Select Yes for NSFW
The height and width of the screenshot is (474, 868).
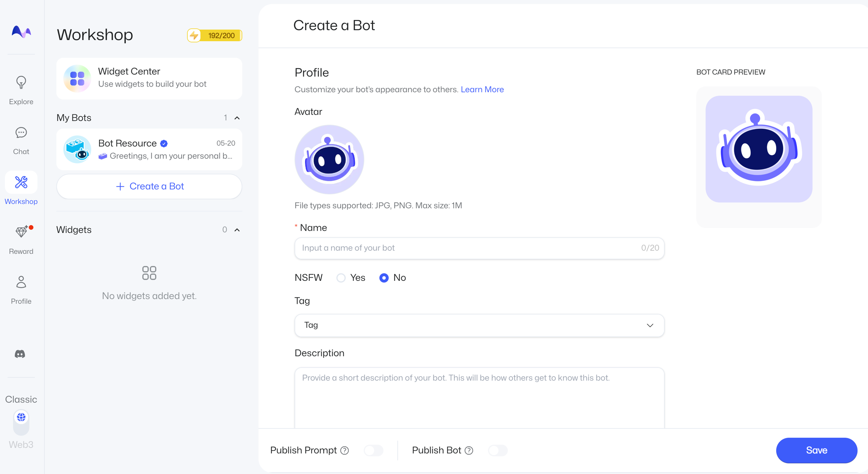pyautogui.click(x=341, y=278)
